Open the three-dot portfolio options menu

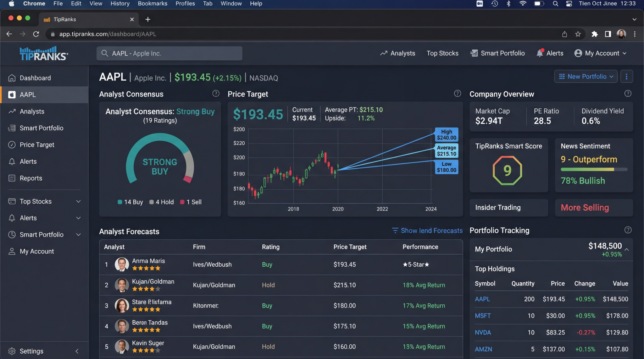pos(626,77)
